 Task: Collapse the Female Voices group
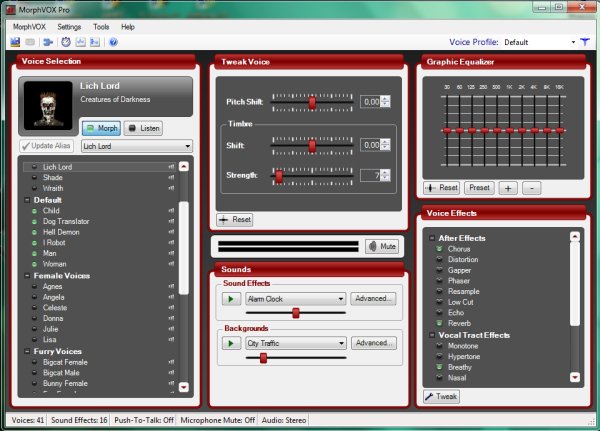pos(27,276)
